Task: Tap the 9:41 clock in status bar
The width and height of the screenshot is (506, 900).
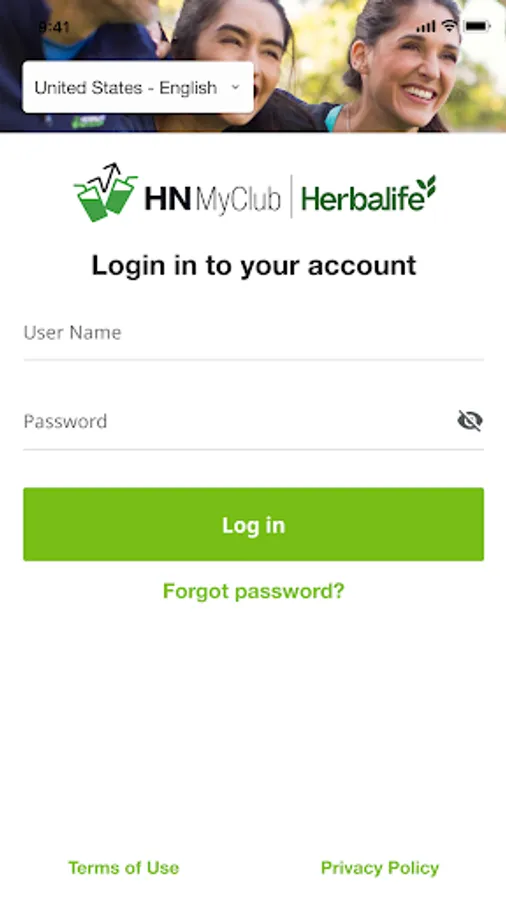Action: (54, 27)
